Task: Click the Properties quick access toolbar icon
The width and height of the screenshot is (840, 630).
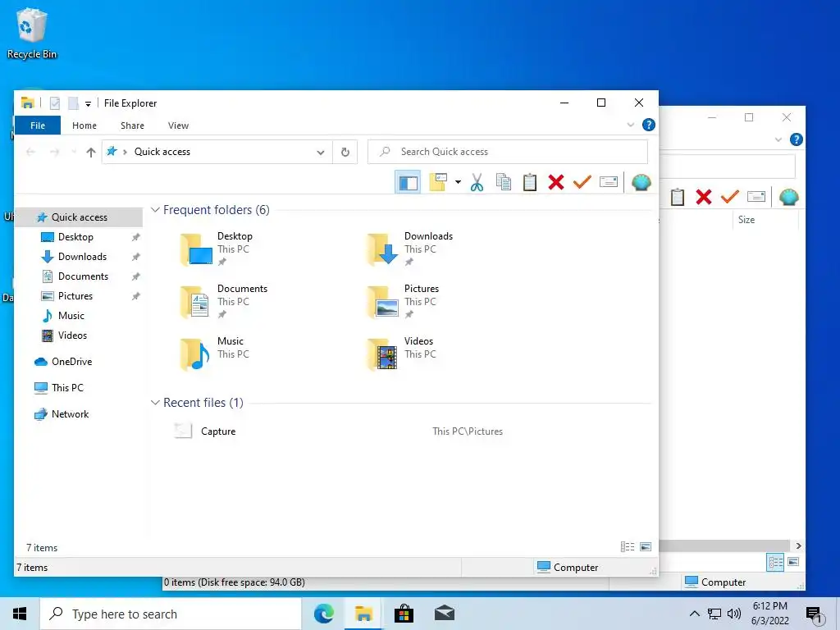Action: (x=55, y=103)
